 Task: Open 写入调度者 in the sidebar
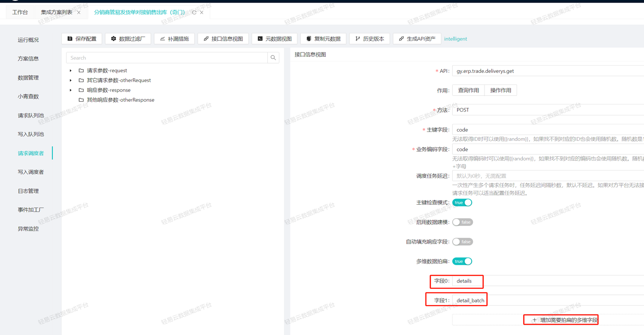pos(30,172)
